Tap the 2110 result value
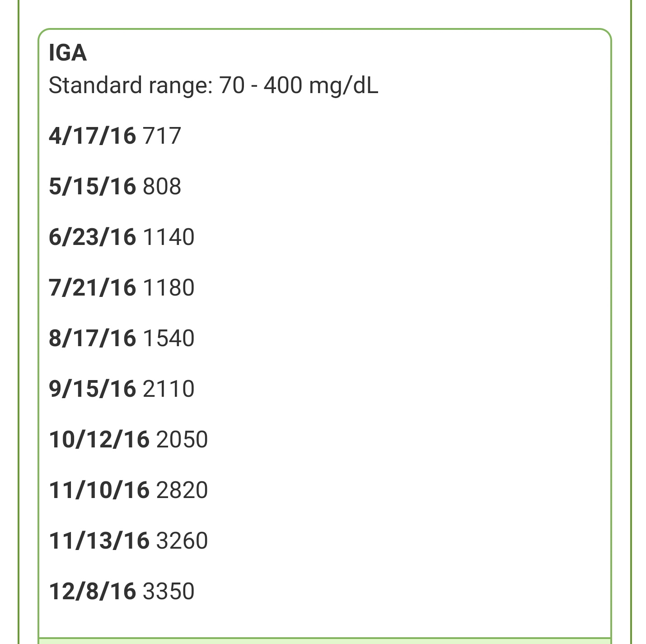 coord(169,389)
